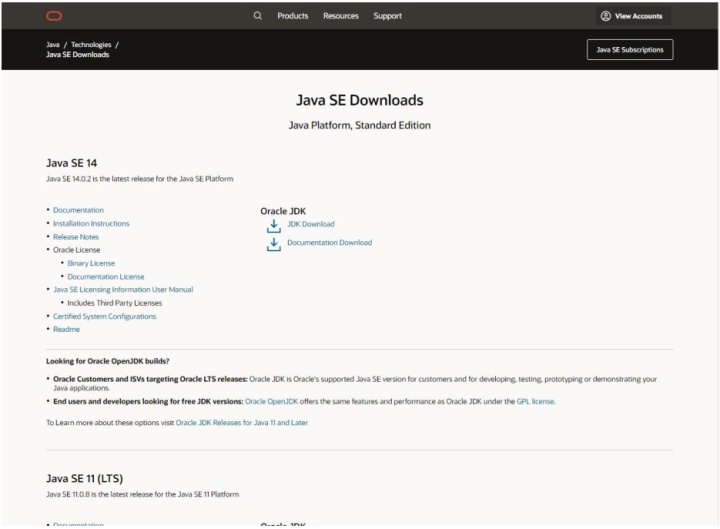Screen dimensions: 720x529
Task: Go to the Technologies breadcrumb
Action: tap(91, 45)
